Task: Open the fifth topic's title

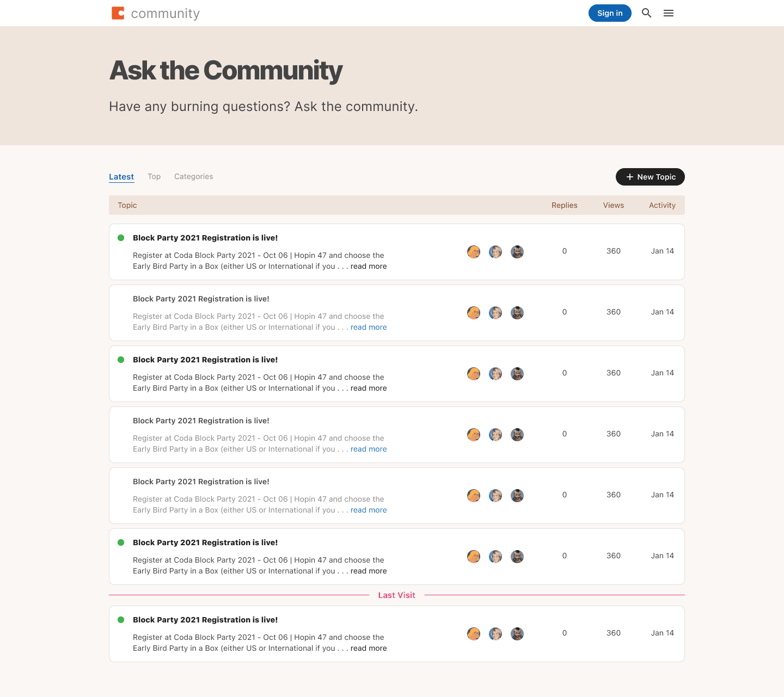Action: pos(201,482)
